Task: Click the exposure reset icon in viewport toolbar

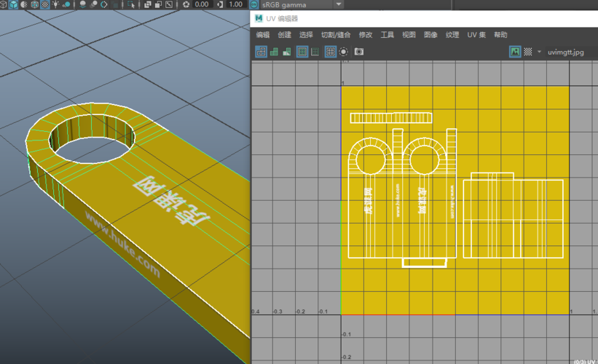Action: (185, 4)
